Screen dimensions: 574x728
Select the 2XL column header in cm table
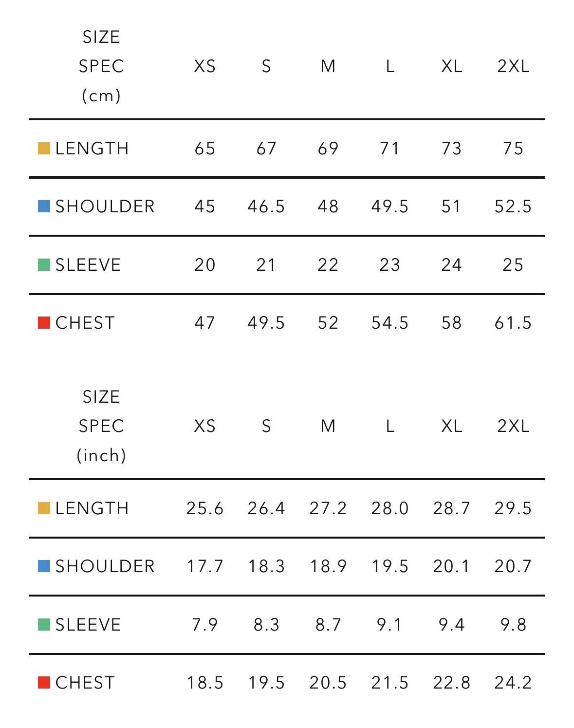(513, 66)
